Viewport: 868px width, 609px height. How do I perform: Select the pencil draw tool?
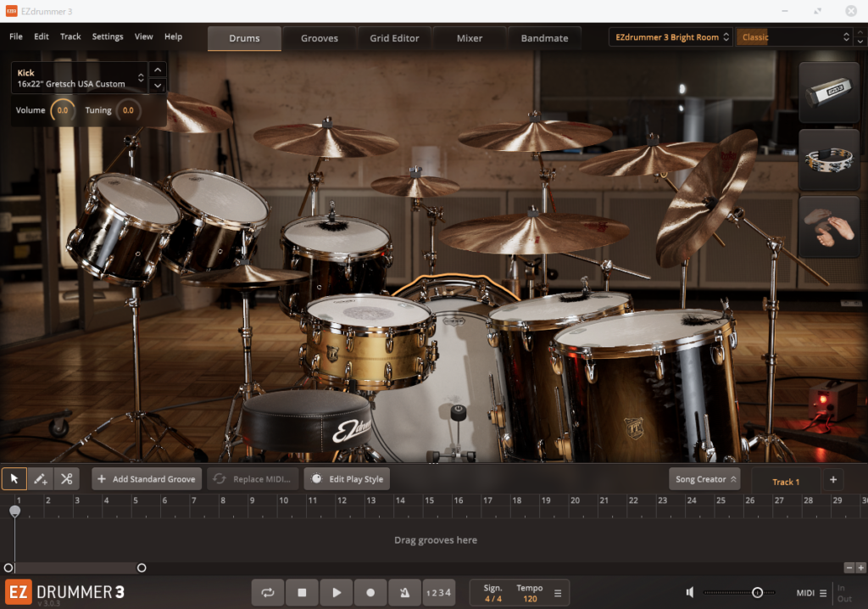coord(40,479)
